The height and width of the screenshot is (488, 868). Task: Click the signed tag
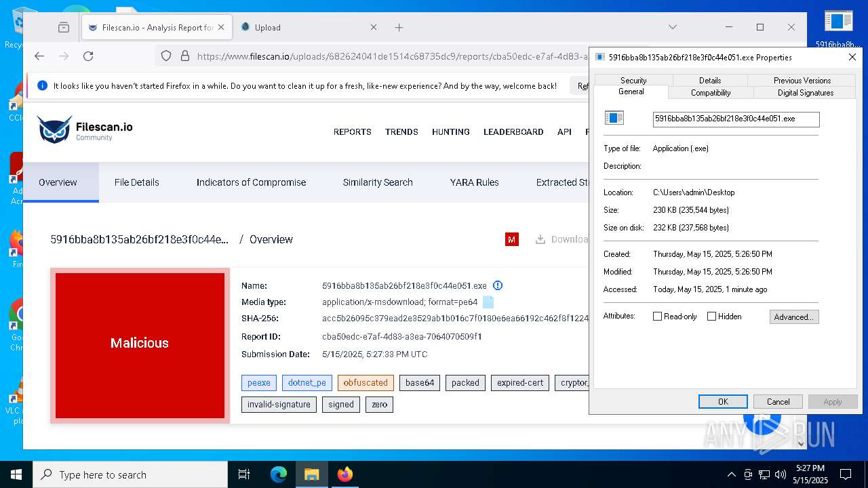341,405
